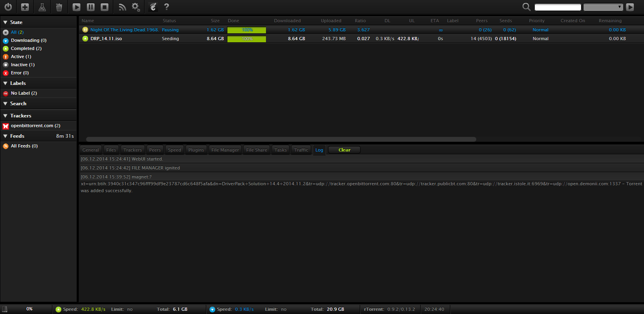This screenshot has height=314, width=644.
Task: Click the Clear log button
Action: coord(344,150)
